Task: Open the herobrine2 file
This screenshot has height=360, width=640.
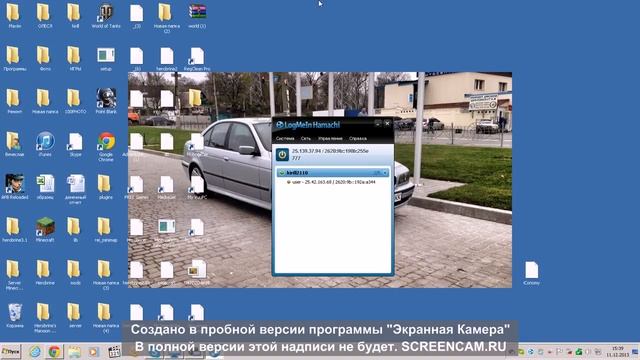Action: [x=167, y=58]
